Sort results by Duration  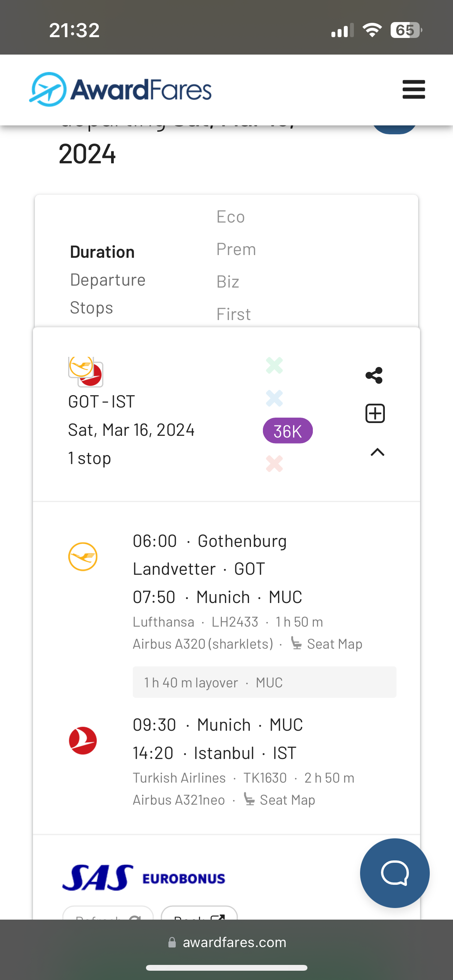click(102, 252)
